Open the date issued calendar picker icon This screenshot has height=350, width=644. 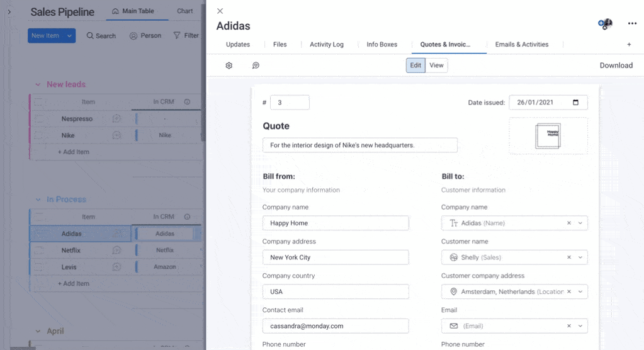(575, 102)
